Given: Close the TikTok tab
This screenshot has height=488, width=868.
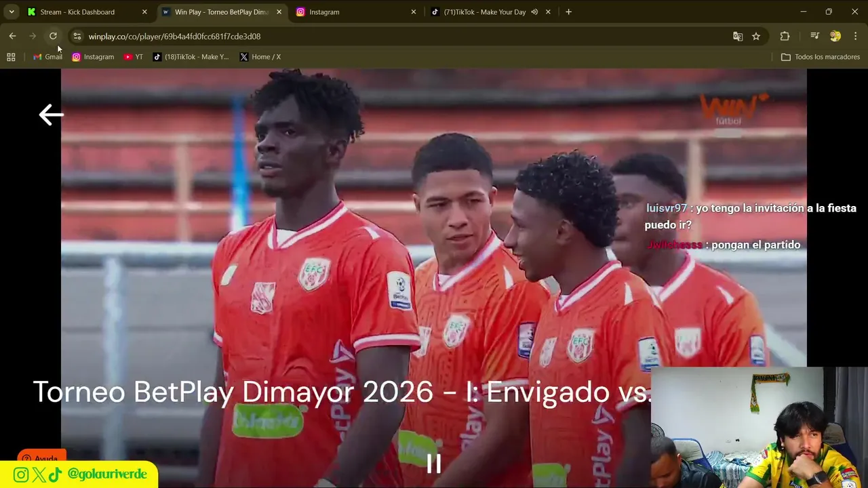Looking at the screenshot, I should coord(548,12).
